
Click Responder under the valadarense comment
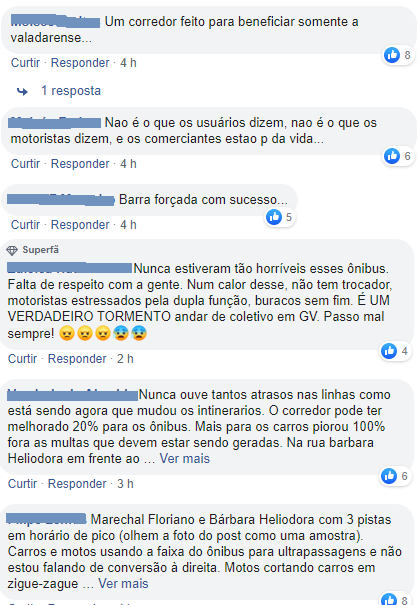[x=80, y=63]
